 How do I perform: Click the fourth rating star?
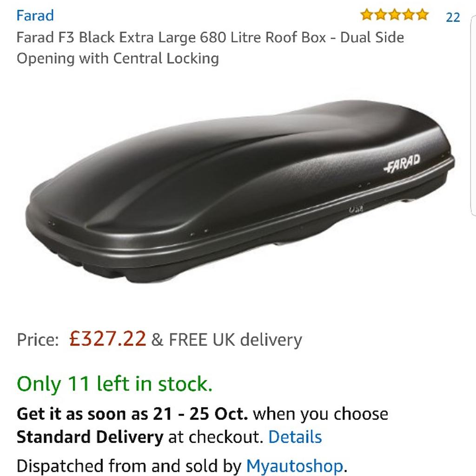409,14
